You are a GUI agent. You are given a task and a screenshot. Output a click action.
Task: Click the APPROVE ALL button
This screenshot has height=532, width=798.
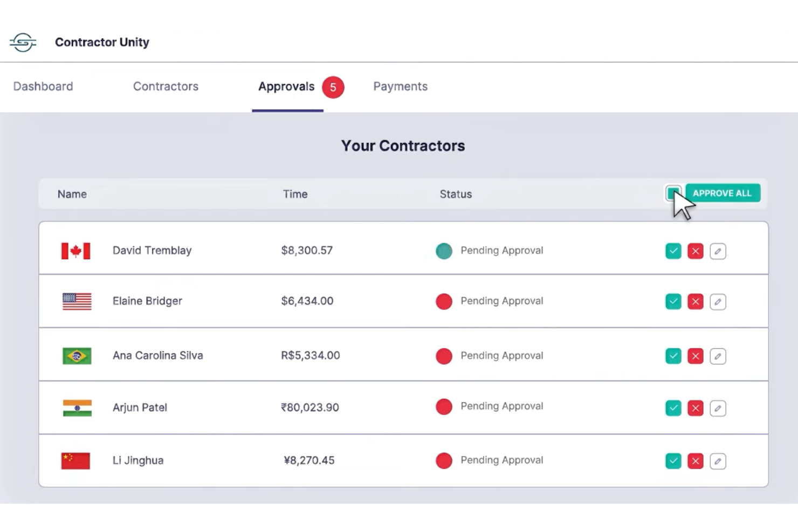(723, 193)
